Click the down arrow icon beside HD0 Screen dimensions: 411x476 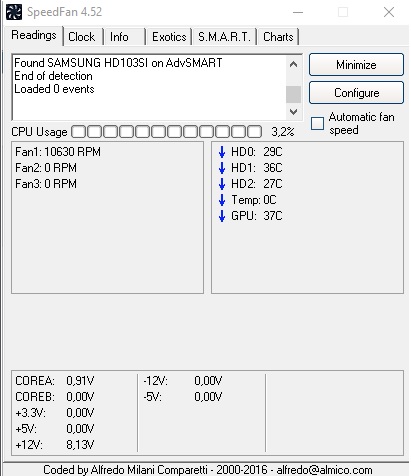pos(222,152)
